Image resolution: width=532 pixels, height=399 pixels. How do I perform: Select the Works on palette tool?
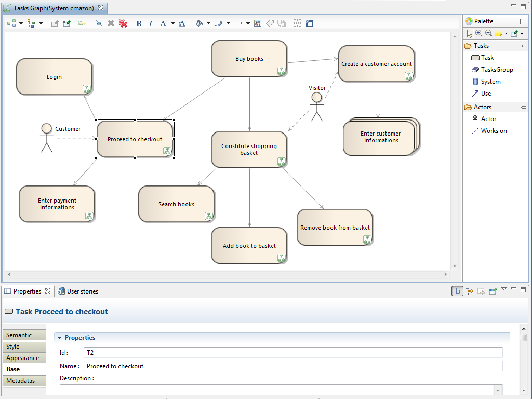(x=489, y=130)
